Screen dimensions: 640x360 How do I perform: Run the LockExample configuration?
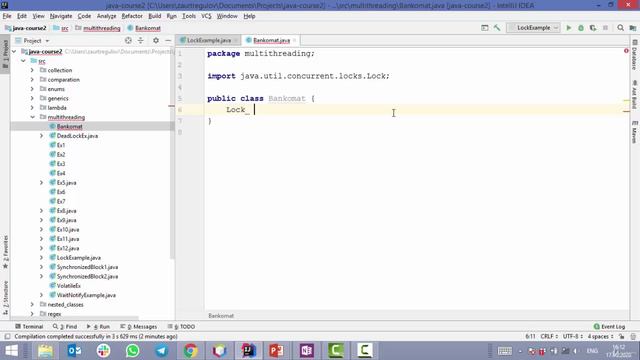pos(569,28)
